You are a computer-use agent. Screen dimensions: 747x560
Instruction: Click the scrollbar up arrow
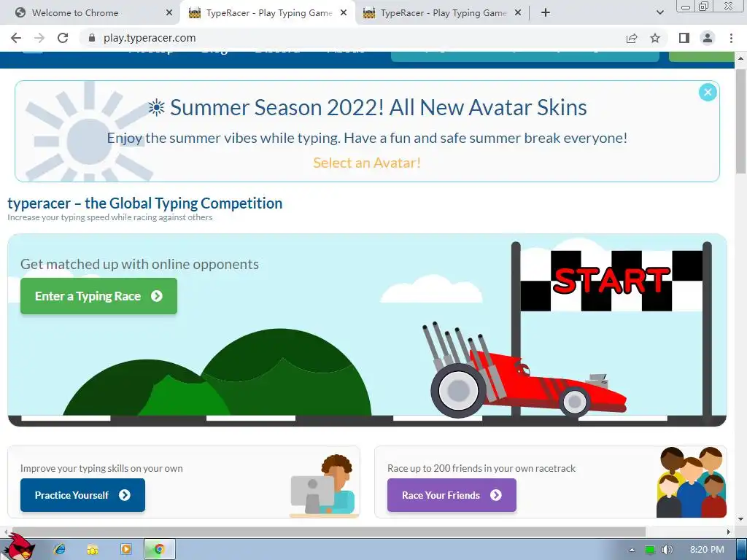[x=741, y=58]
